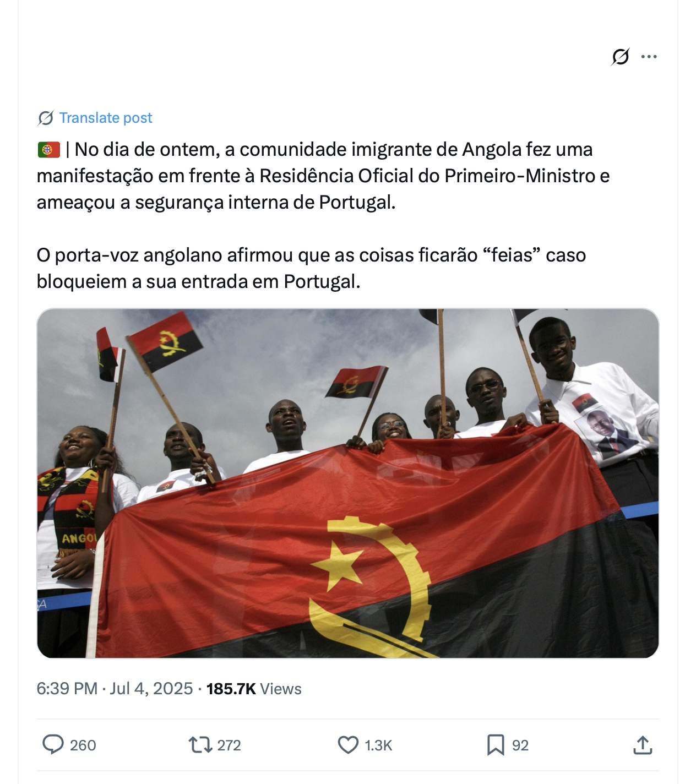The image size is (696, 784).
Task: Click the 1.3K likes count
Action: (x=378, y=745)
